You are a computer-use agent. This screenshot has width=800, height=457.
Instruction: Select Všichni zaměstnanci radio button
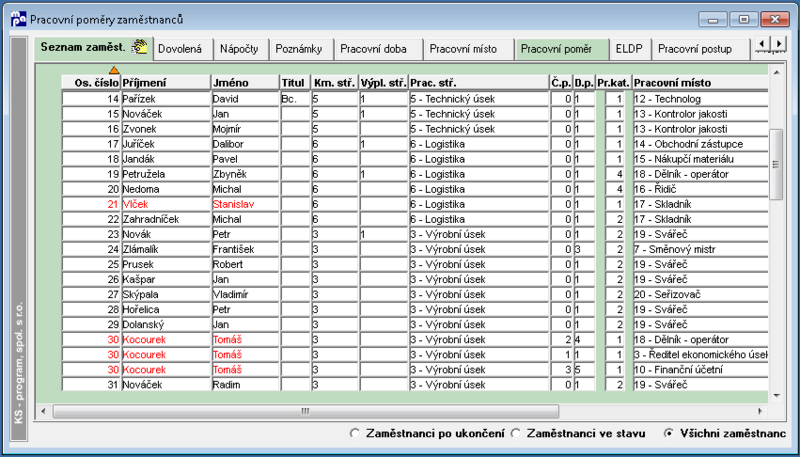tap(668, 434)
